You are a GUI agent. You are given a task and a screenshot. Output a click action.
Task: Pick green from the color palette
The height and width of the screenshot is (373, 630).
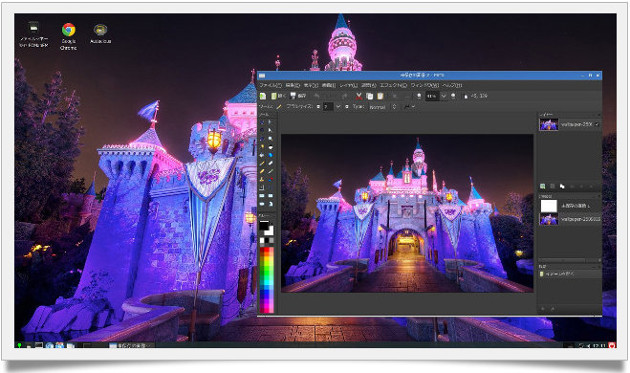click(x=267, y=273)
